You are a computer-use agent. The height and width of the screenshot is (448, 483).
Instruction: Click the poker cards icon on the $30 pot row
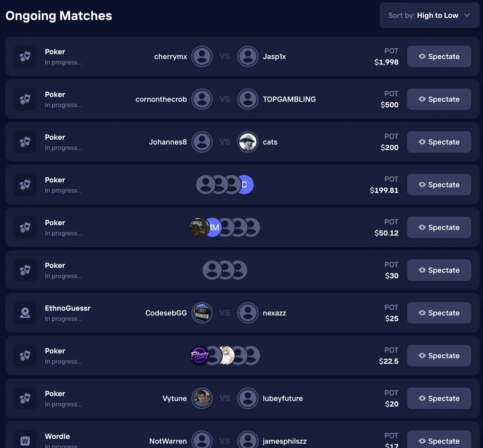[25, 270]
